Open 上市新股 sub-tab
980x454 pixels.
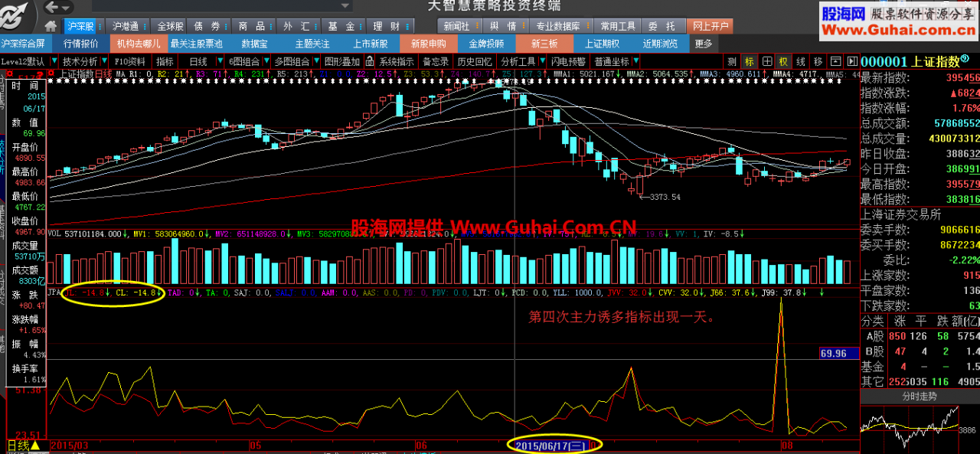point(371,44)
